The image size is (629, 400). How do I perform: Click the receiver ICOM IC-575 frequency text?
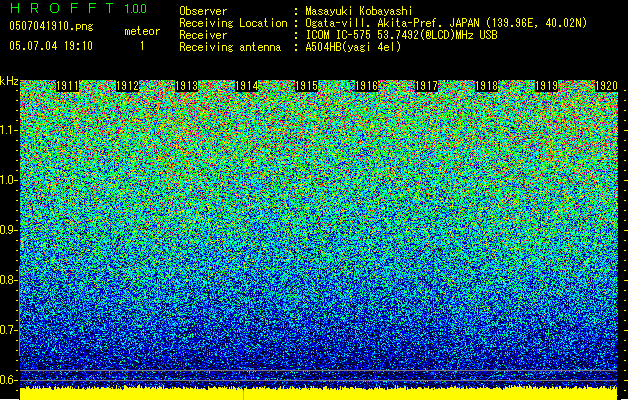(401, 35)
